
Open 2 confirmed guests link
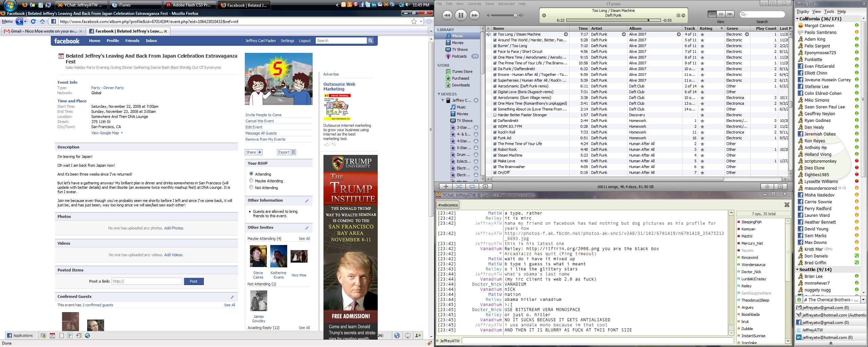tap(98, 305)
